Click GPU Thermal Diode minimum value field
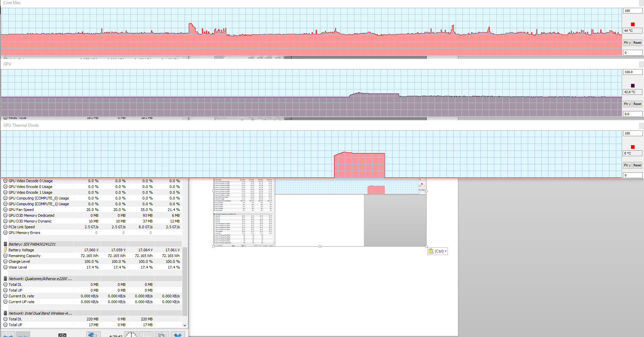Screen dimensions: 644x337 (x=632, y=175)
